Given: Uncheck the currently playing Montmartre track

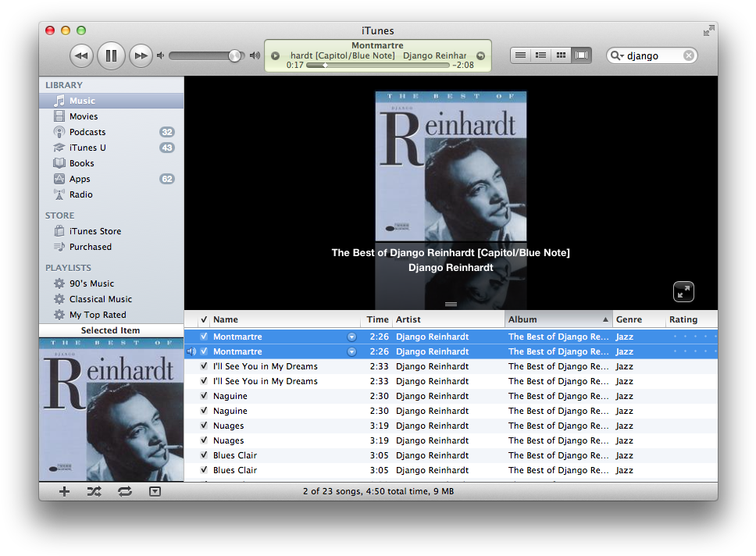Looking at the screenshot, I should coord(204,351).
